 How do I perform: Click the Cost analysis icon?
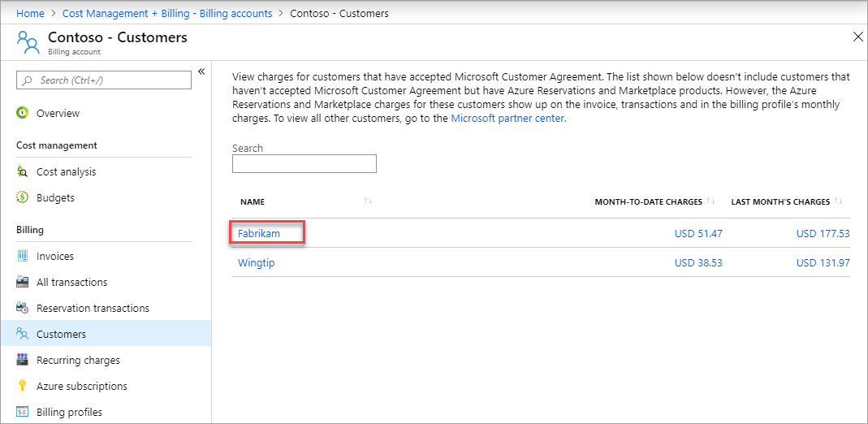pos(23,172)
